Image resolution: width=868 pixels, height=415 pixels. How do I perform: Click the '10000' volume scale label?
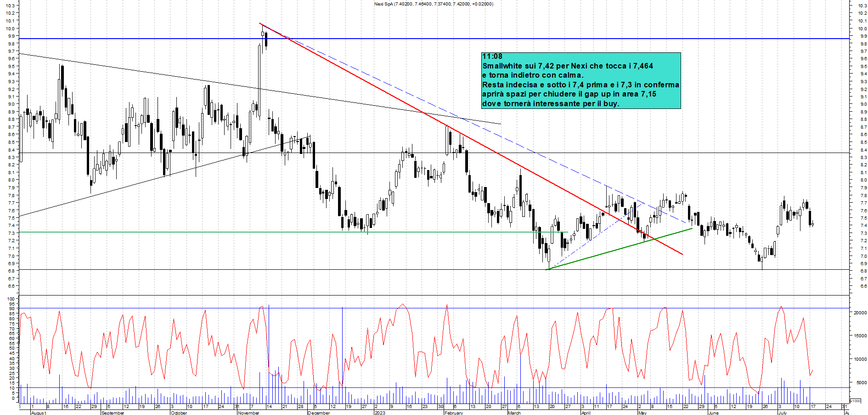pos(860,359)
